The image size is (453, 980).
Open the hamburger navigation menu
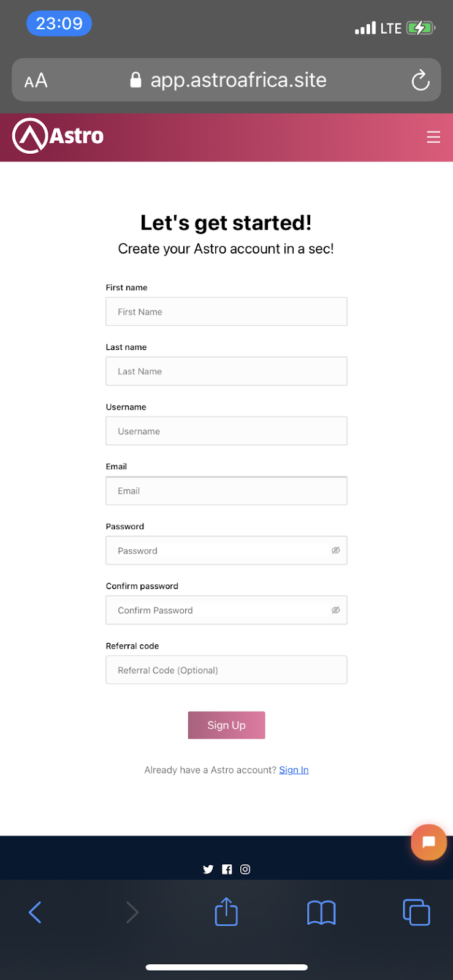[x=433, y=137]
